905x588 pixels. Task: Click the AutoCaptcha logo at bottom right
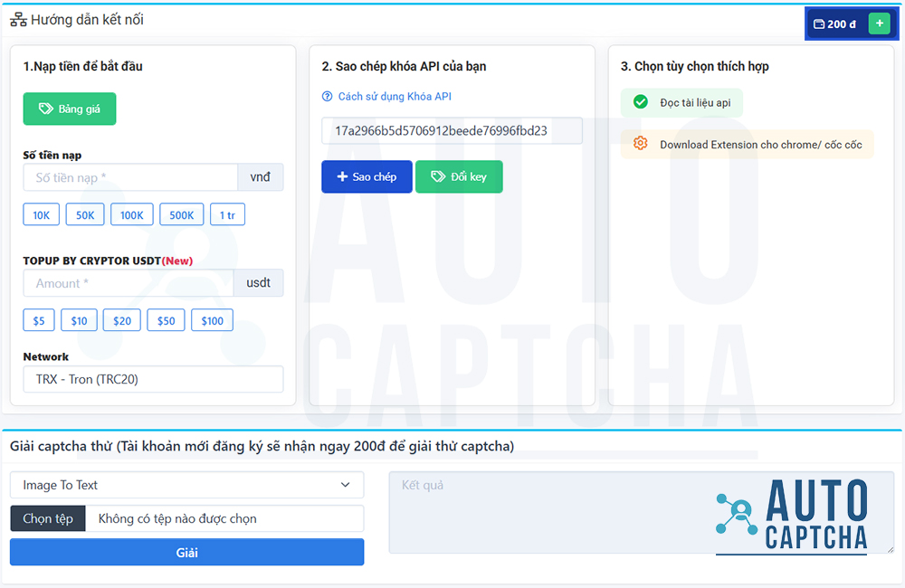[x=791, y=514]
